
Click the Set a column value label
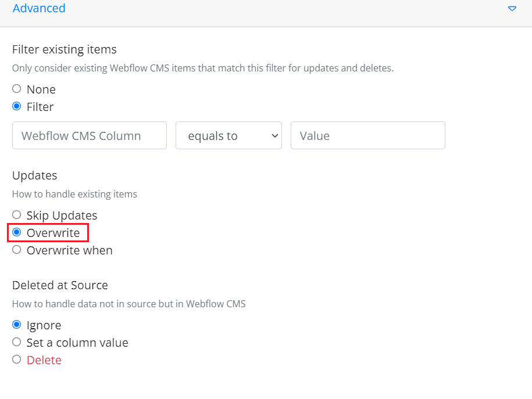[77, 343]
